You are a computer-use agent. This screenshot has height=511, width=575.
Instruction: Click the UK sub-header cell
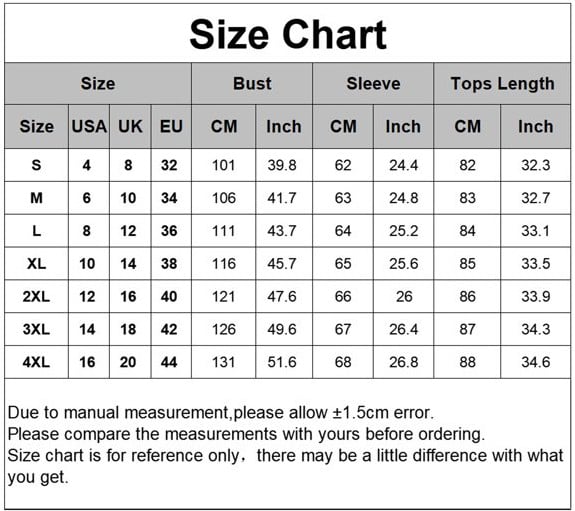click(130, 127)
